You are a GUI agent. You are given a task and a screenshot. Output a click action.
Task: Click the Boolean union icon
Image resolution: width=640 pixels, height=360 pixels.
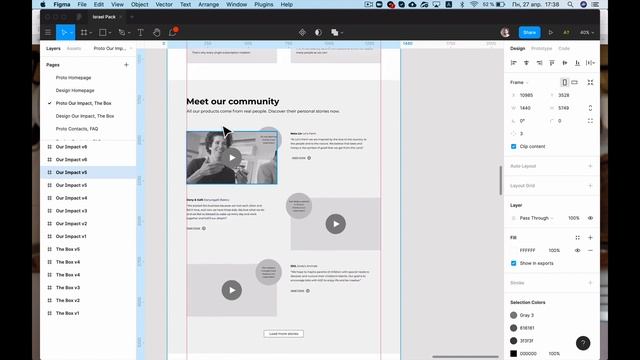(335, 32)
